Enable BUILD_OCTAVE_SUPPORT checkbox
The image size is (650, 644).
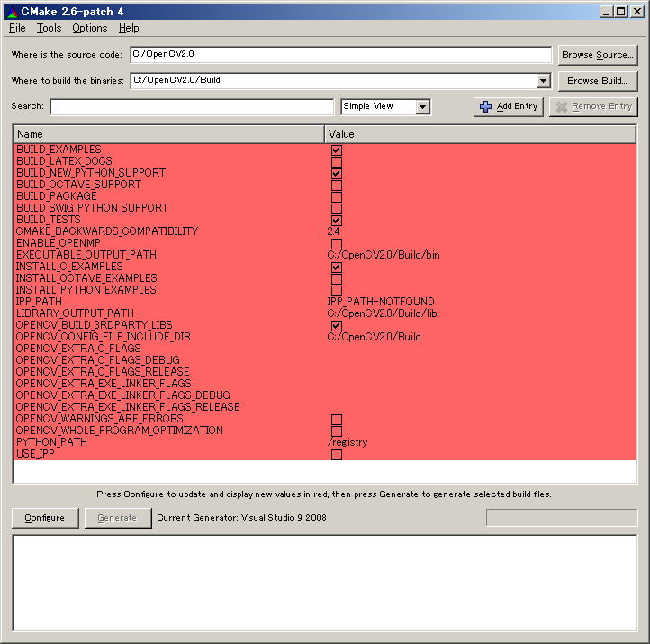tap(337, 185)
